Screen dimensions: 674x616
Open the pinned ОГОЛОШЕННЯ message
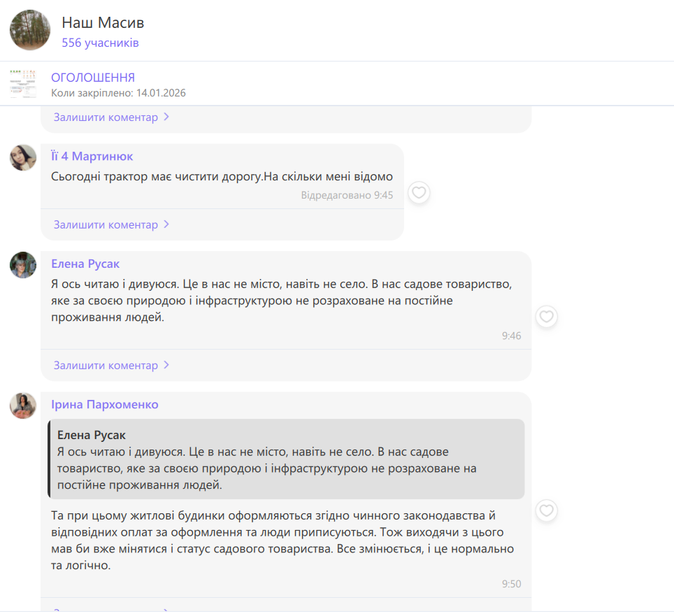(93, 78)
